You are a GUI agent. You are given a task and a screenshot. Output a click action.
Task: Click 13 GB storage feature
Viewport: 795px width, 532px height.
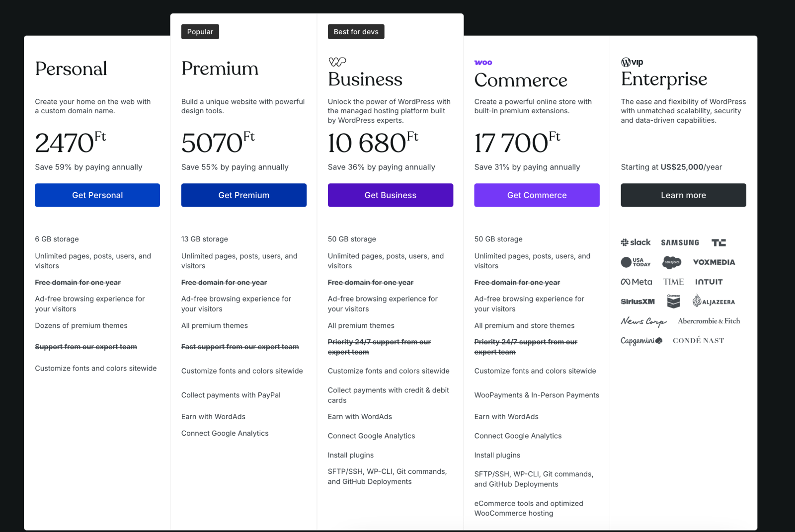click(x=205, y=239)
